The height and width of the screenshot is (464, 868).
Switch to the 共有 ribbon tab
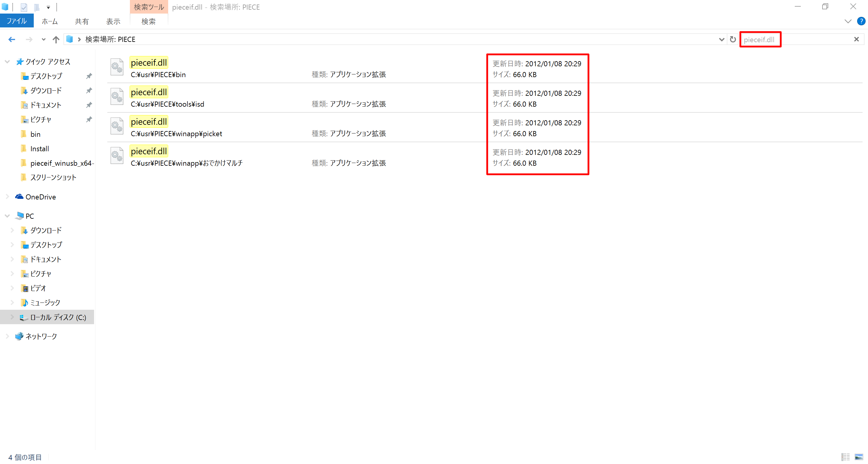(82, 21)
